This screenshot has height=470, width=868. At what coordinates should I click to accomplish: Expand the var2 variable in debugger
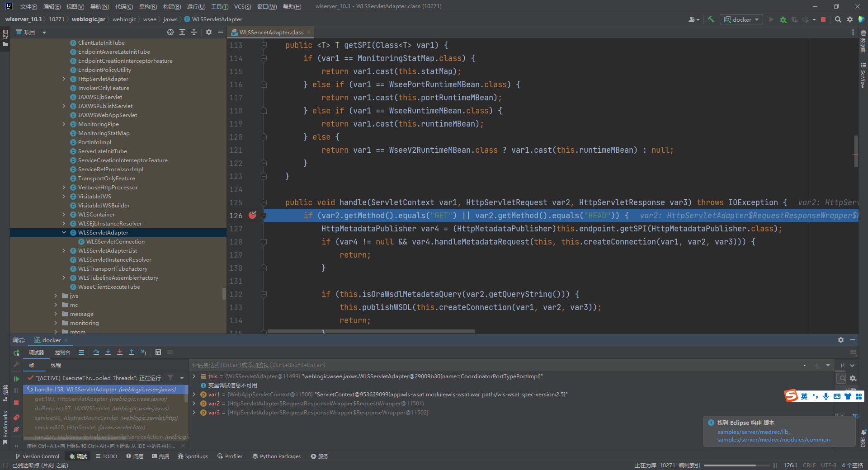tap(194, 403)
